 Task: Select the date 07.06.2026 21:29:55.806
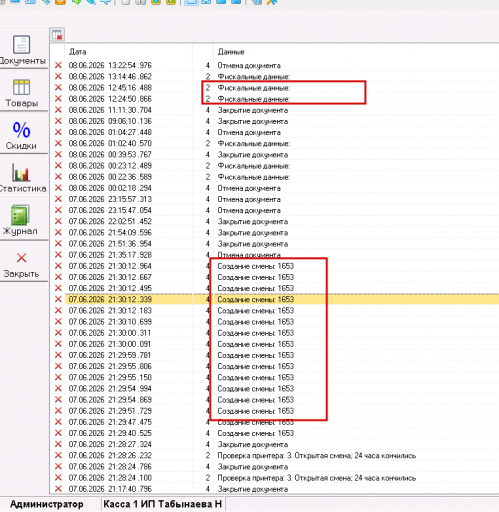tap(110, 366)
